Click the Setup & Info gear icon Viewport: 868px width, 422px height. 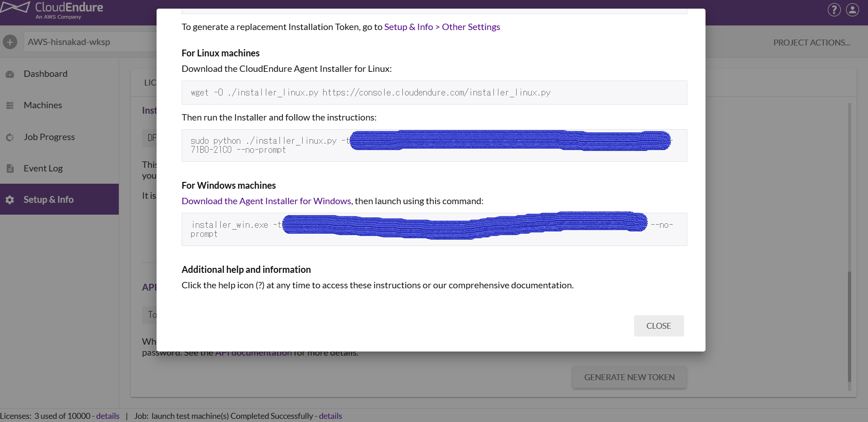(x=10, y=200)
